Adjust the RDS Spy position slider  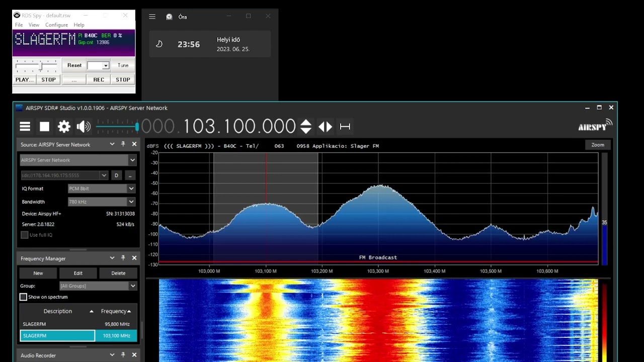pos(36,65)
